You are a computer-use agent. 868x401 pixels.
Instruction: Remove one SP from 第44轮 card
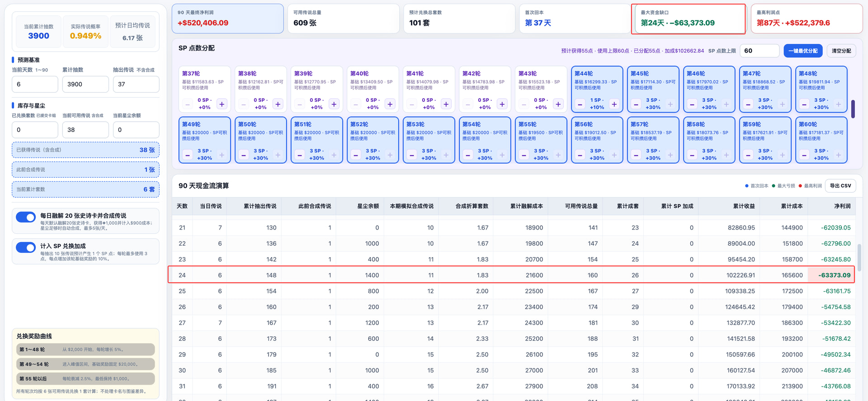click(x=580, y=104)
